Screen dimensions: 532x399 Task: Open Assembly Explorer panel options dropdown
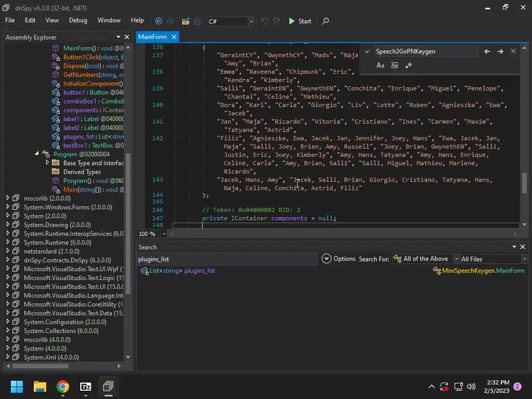[118, 37]
